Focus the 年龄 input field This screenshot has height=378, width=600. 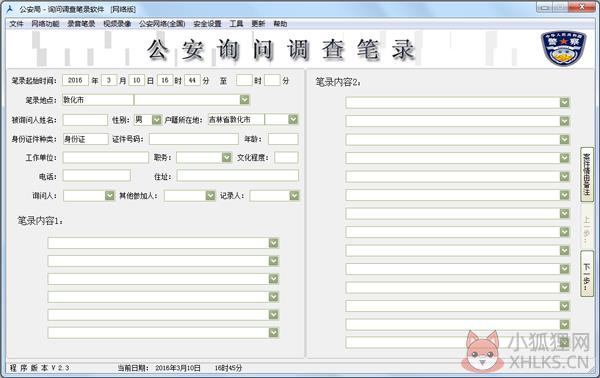pos(283,139)
